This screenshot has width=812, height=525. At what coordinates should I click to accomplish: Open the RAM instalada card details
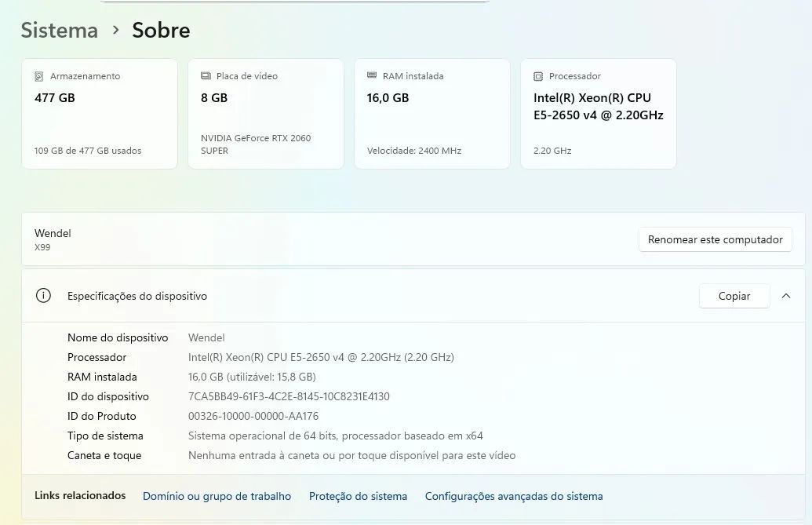point(431,114)
